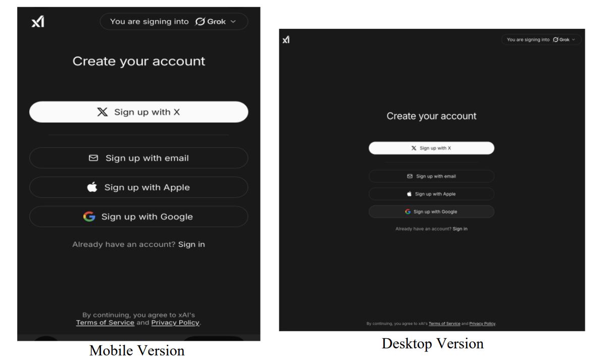Open Terms of Service link in desktop version
602x364 pixels.
(x=444, y=324)
